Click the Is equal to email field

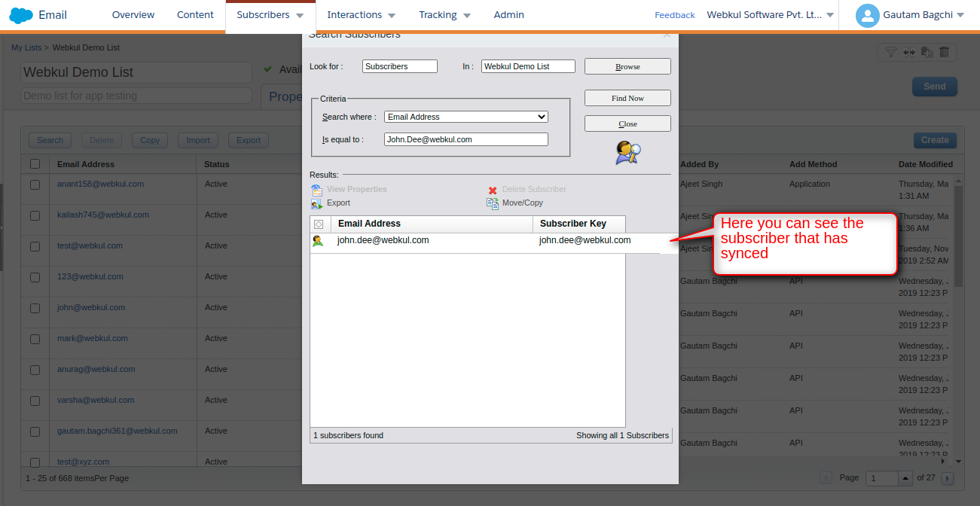[x=466, y=139]
